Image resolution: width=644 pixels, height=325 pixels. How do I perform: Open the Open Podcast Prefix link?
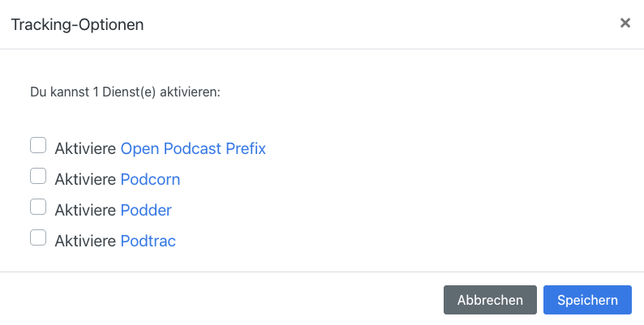pos(193,148)
